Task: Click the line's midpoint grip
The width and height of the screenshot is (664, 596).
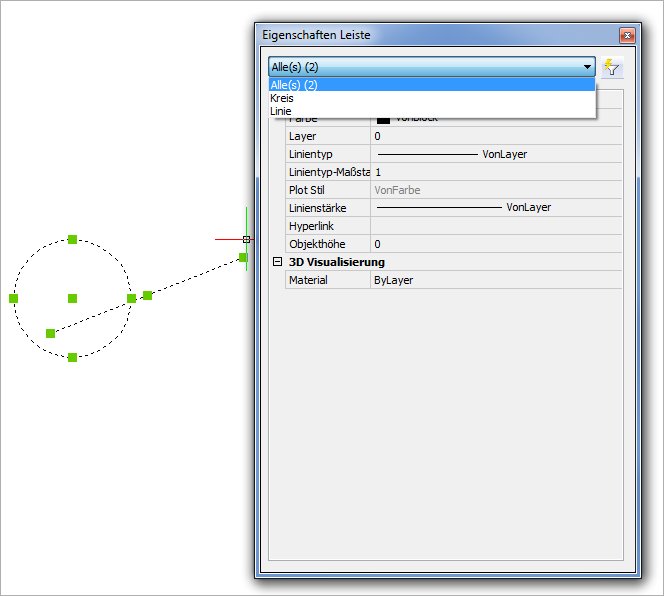Action: pyautogui.click(x=147, y=295)
